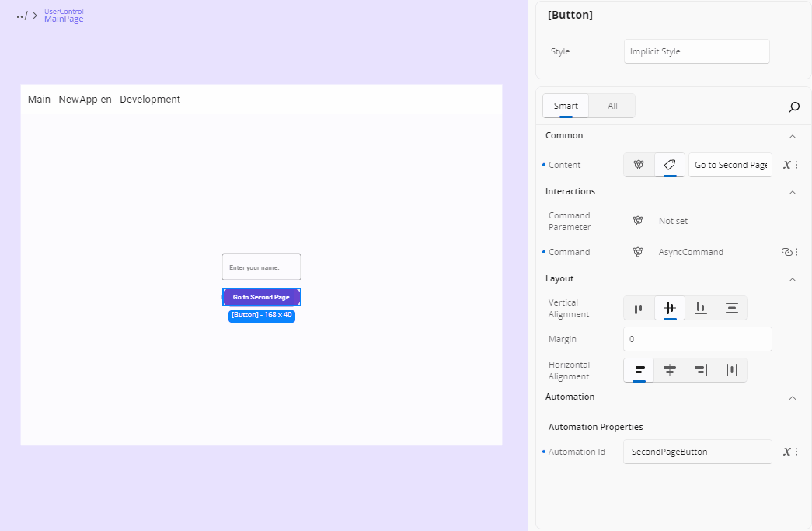This screenshot has width=812, height=531.
Task: Set Horizontal Alignment to Center
Action: 669,370
